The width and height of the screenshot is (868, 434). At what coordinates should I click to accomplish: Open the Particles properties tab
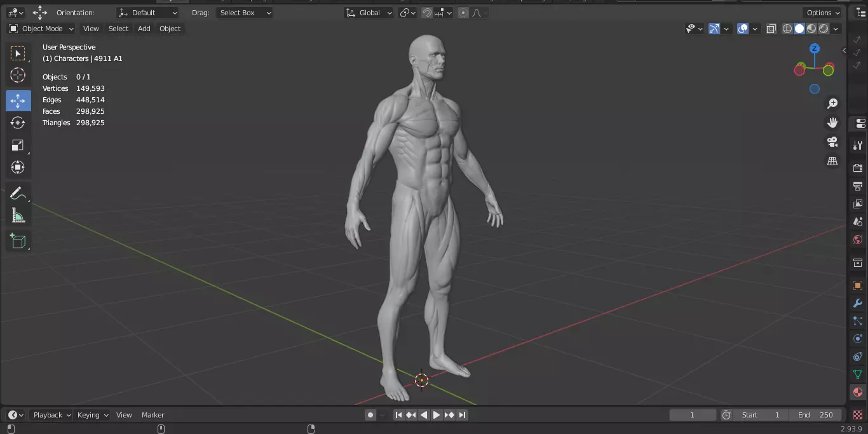click(x=858, y=321)
